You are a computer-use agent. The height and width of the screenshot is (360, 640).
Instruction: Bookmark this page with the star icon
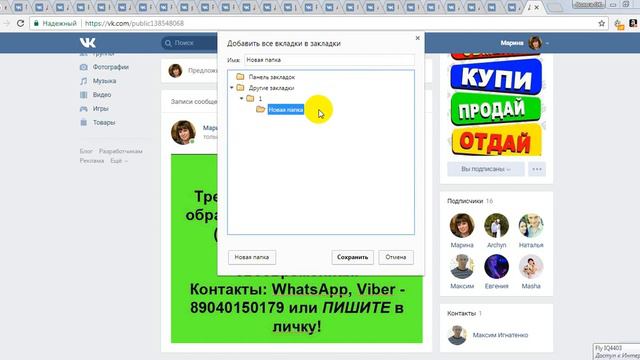tap(601, 23)
